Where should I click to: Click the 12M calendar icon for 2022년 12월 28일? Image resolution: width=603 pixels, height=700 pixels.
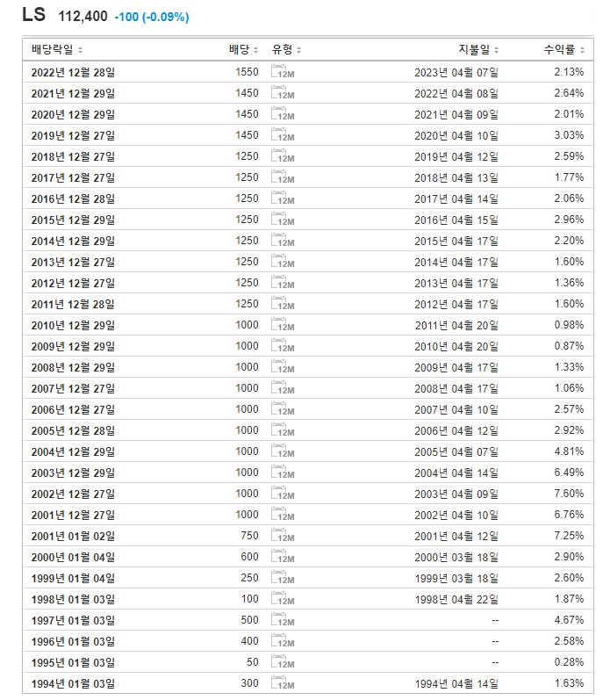coord(283,71)
